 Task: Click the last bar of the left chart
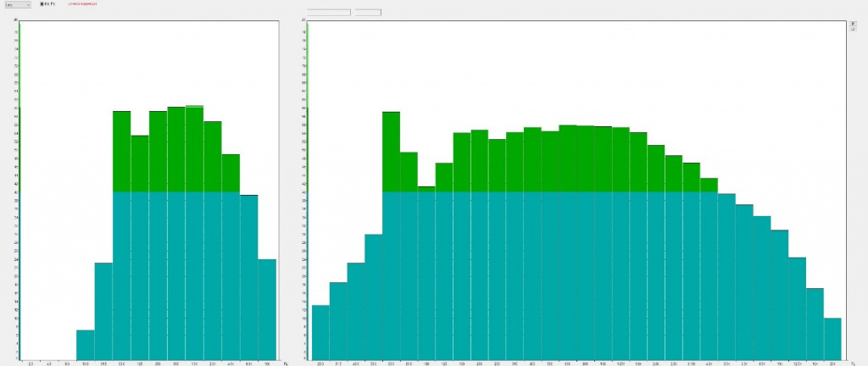pyautogui.click(x=267, y=309)
